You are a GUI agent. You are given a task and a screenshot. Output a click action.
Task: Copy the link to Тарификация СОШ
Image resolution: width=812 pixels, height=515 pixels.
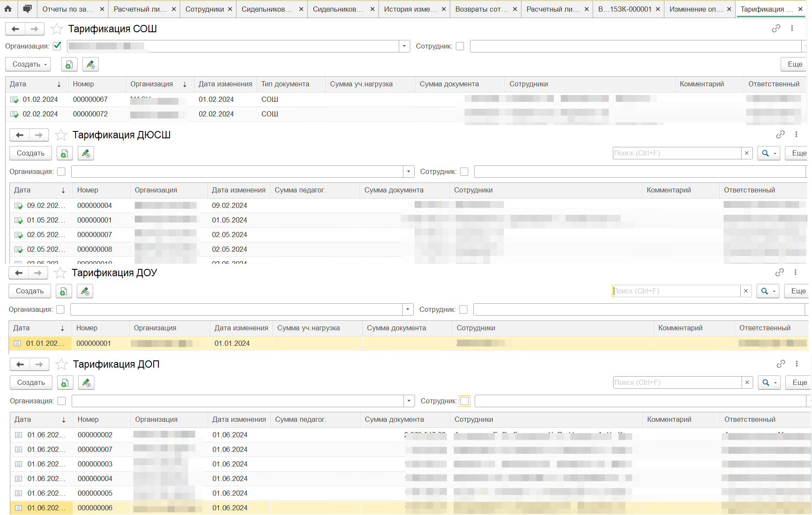tap(776, 28)
